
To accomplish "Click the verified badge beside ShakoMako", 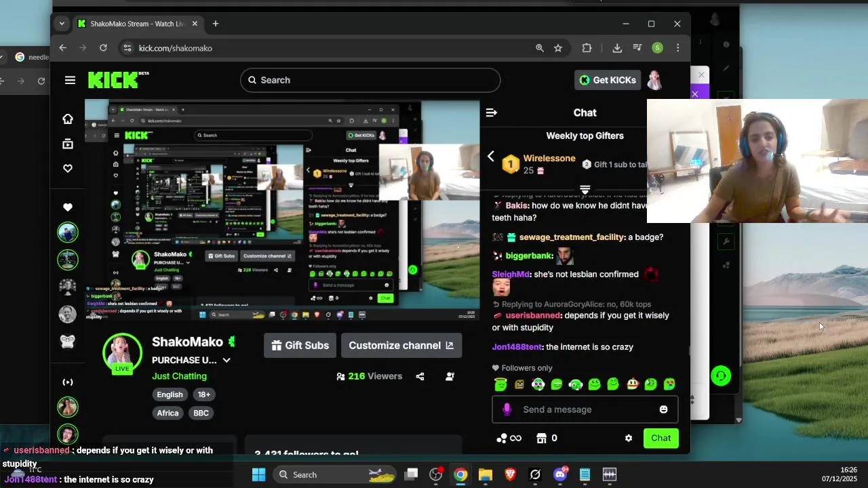I will (x=232, y=342).
